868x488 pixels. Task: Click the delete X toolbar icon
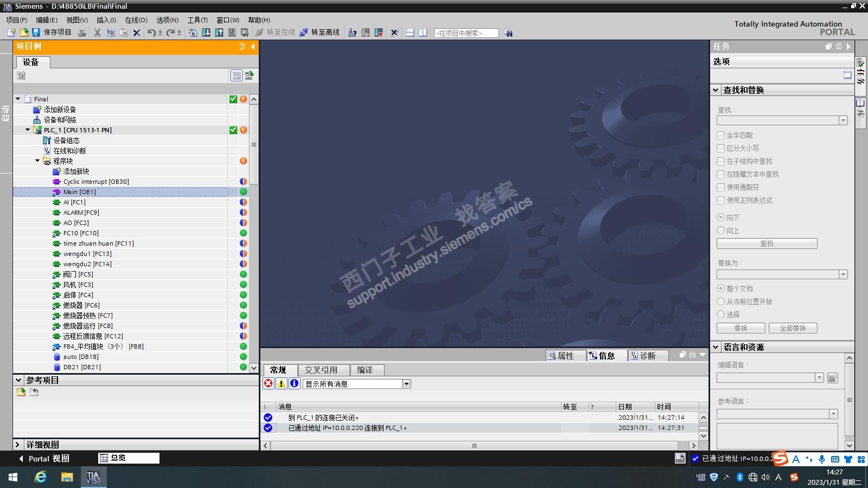(x=137, y=33)
